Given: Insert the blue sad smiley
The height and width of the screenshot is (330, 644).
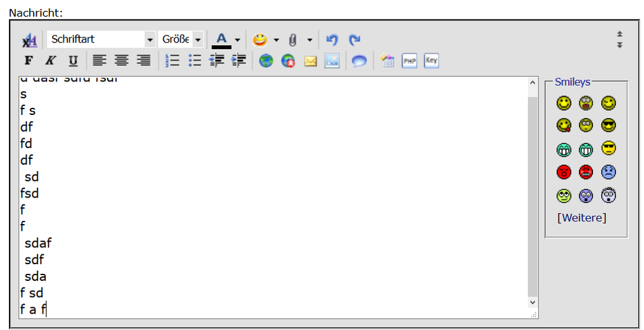Looking at the screenshot, I should click(x=609, y=172).
